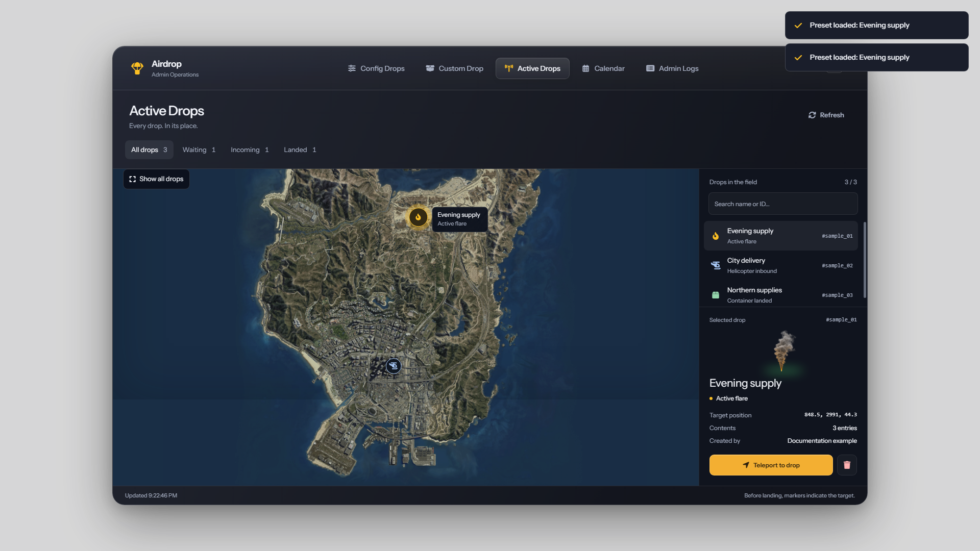Filter by Waiting drops
The height and width of the screenshot is (551, 980).
(199, 149)
